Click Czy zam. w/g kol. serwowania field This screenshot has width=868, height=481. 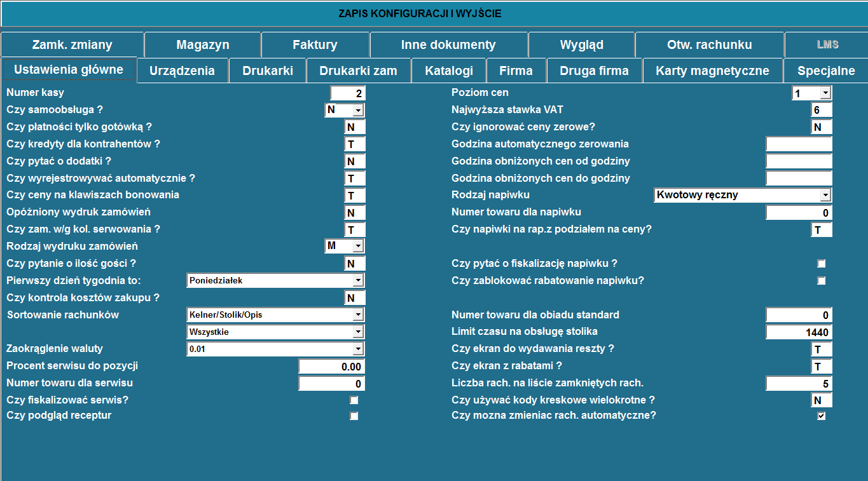click(355, 229)
